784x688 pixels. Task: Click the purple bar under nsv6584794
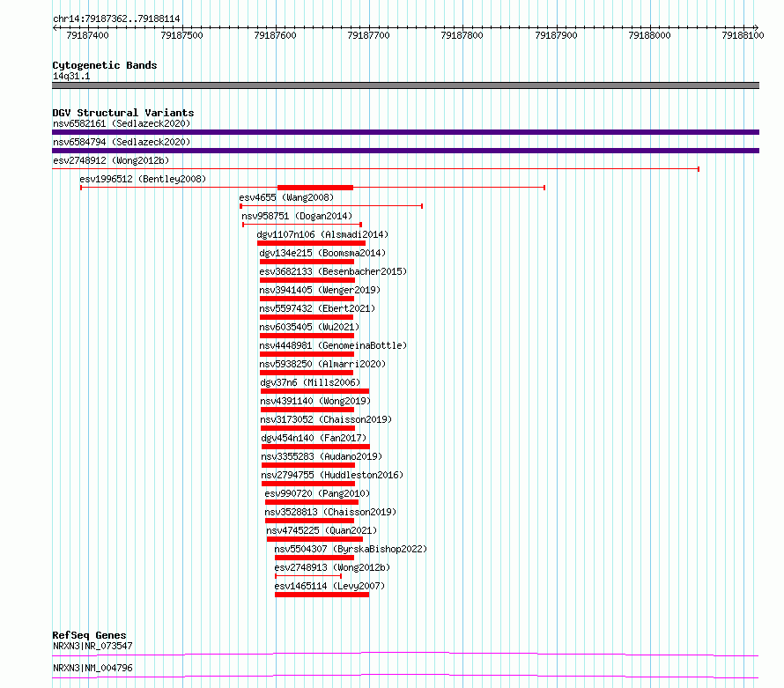pyautogui.click(x=405, y=151)
